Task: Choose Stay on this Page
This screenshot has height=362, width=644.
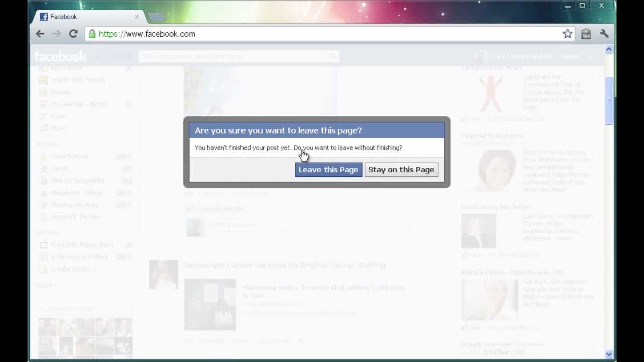Action: click(401, 169)
